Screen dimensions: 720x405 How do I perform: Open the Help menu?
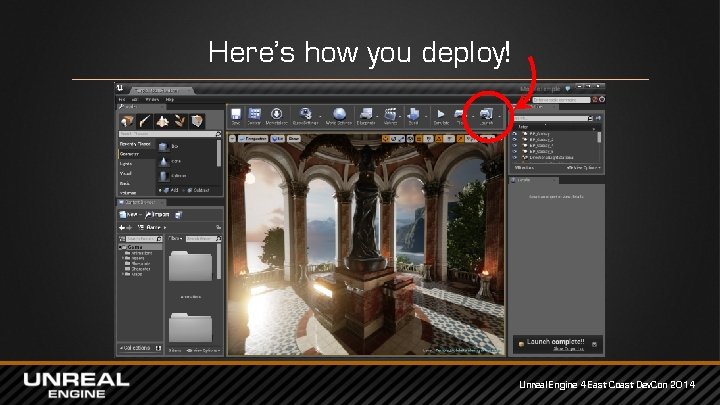tap(170, 99)
